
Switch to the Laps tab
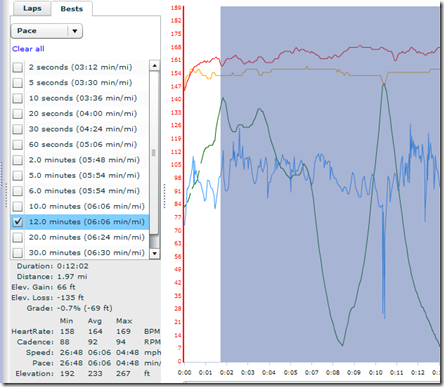[32, 8]
